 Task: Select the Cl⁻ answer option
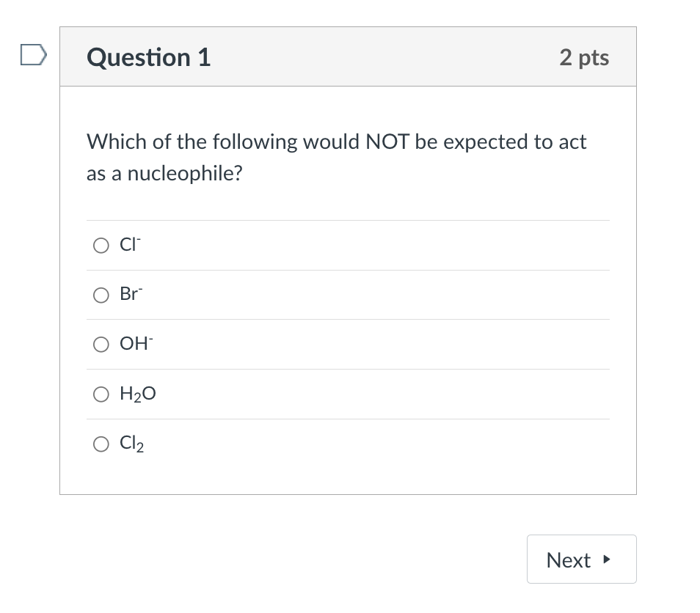coord(101,246)
